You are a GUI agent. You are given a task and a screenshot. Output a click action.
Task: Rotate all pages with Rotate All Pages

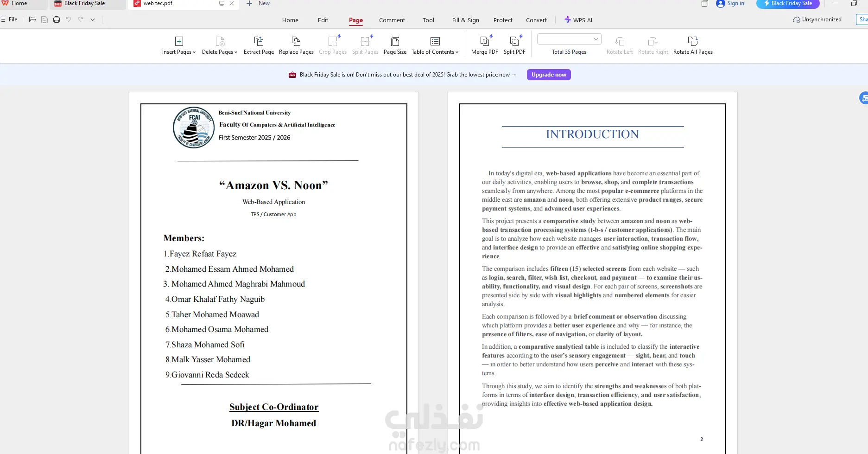pos(693,45)
